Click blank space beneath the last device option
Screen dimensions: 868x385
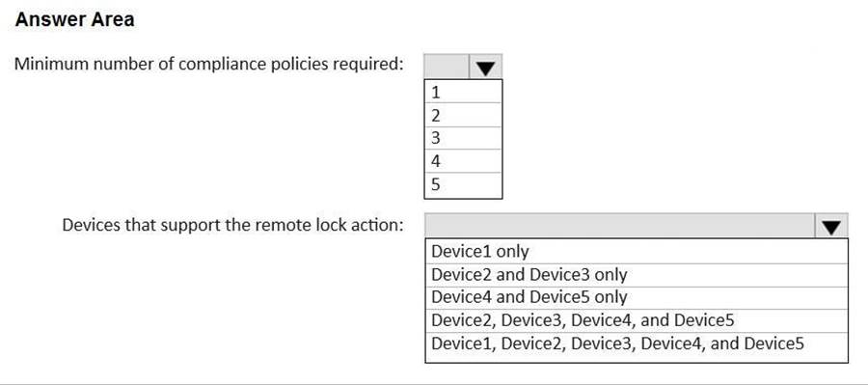pyautogui.click(x=637, y=358)
